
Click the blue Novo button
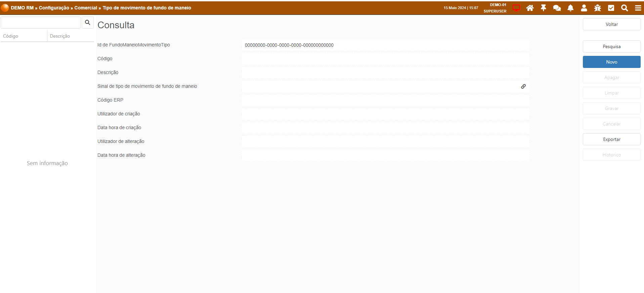coord(611,62)
